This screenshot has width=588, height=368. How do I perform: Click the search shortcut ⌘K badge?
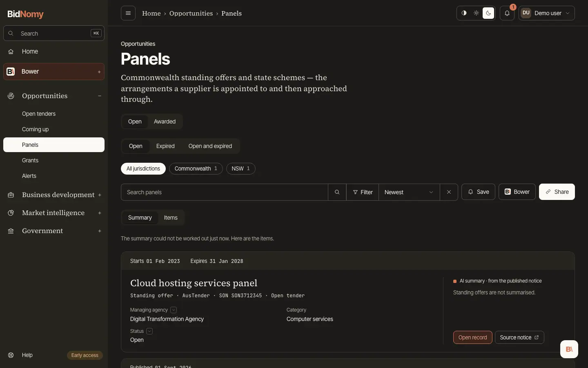(96, 34)
